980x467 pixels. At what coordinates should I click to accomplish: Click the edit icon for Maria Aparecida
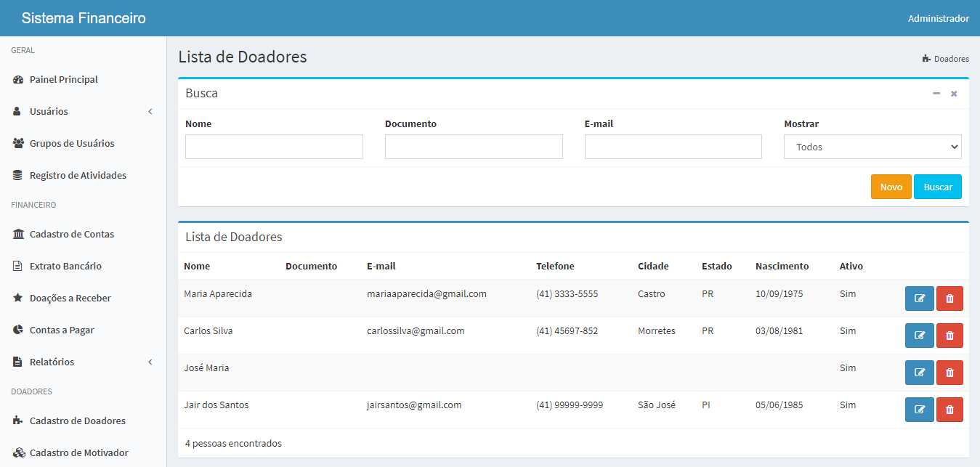(919, 299)
